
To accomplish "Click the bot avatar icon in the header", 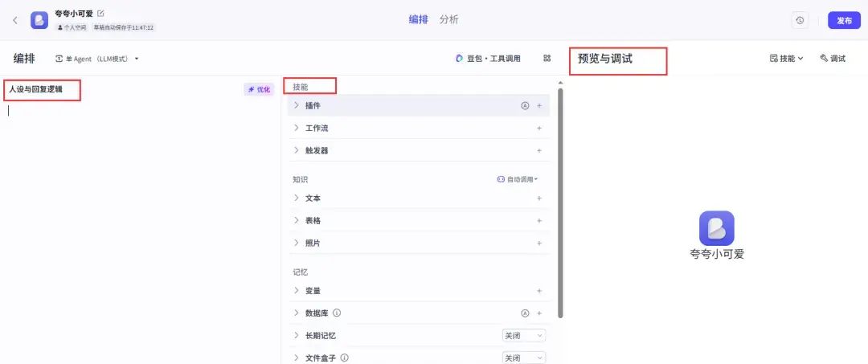I will tap(39, 20).
